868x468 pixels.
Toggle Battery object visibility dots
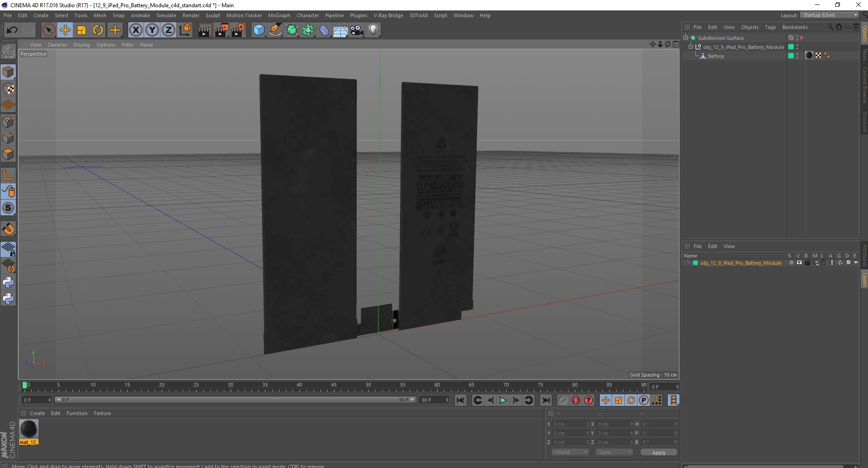pyautogui.click(x=797, y=56)
